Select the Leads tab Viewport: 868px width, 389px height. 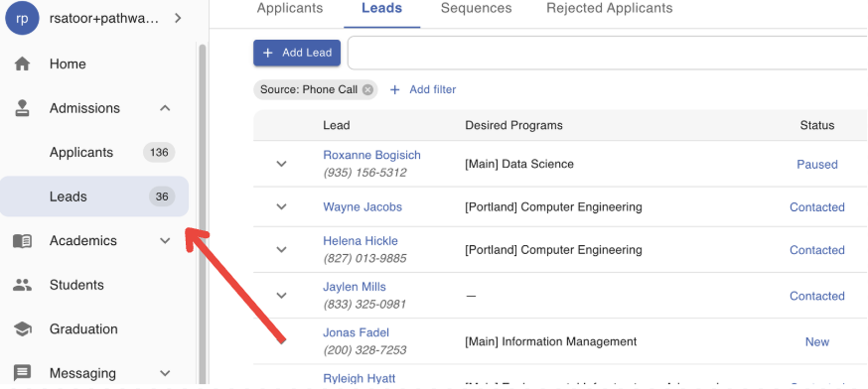382,8
